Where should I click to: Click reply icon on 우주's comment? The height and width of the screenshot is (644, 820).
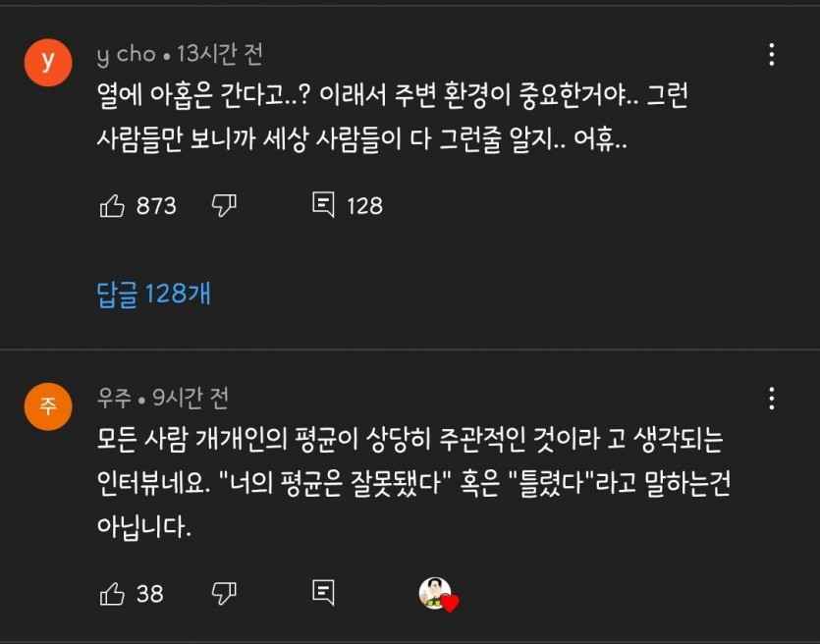[323, 593]
